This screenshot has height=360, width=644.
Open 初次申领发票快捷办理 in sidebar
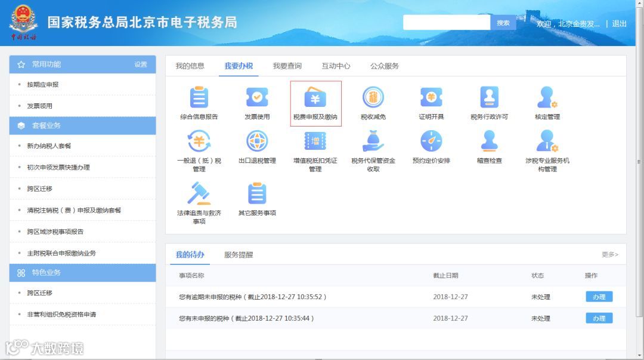[58, 167]
